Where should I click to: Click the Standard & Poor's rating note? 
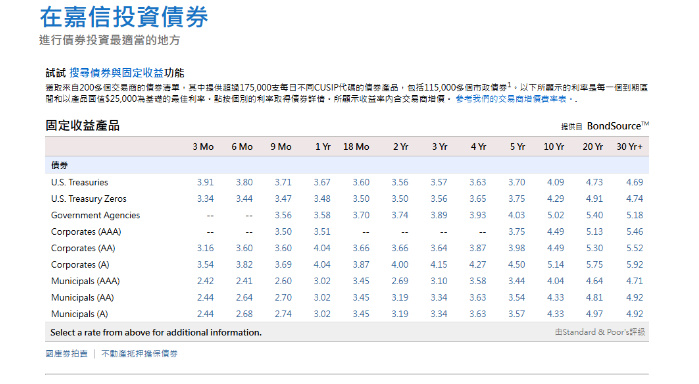600,332
